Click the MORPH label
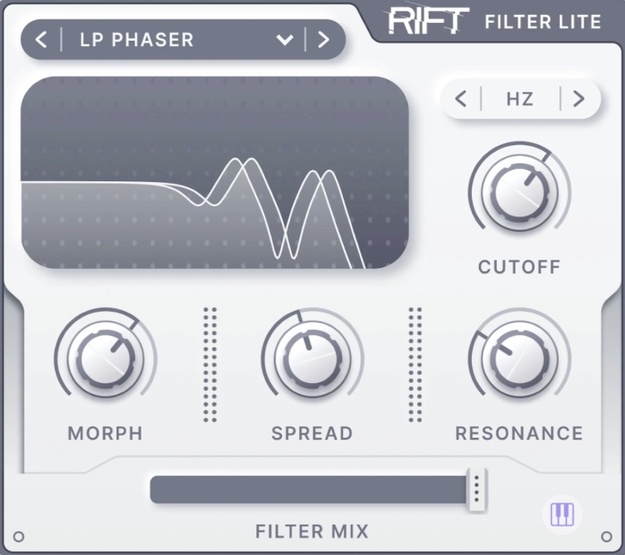Screen dimensions: 625x555 pyautogui.click(x=105, y=433)
